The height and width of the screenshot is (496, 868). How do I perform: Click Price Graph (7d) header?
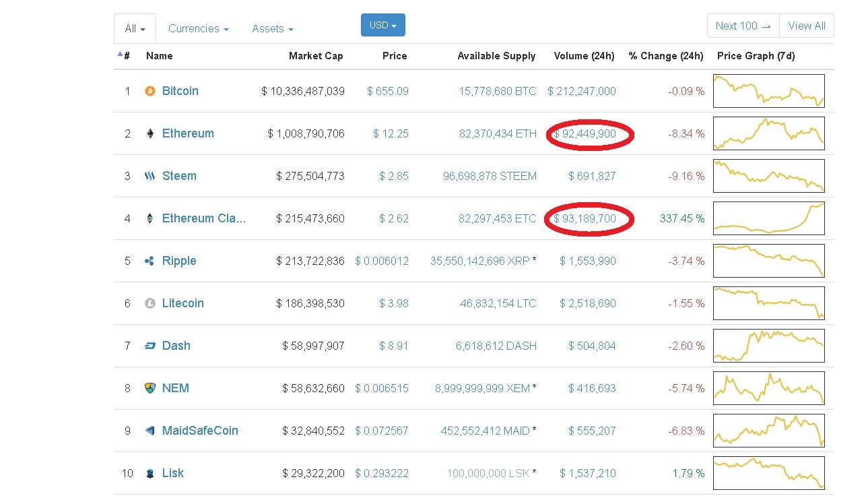[x=756, y=56]
